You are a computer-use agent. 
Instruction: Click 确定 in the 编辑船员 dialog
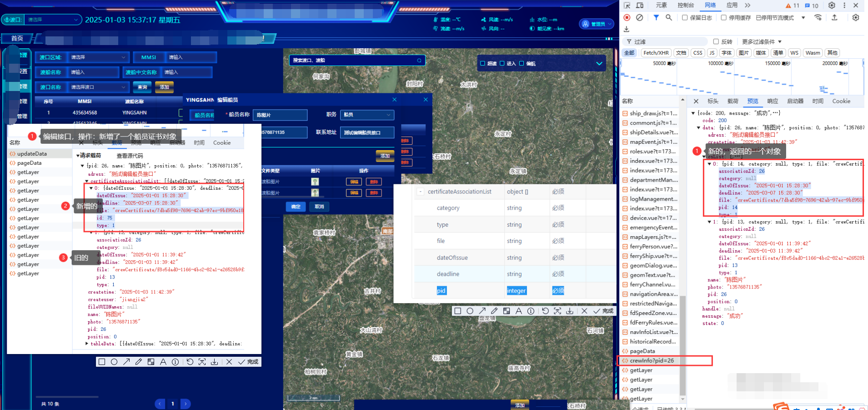[296, 207]
